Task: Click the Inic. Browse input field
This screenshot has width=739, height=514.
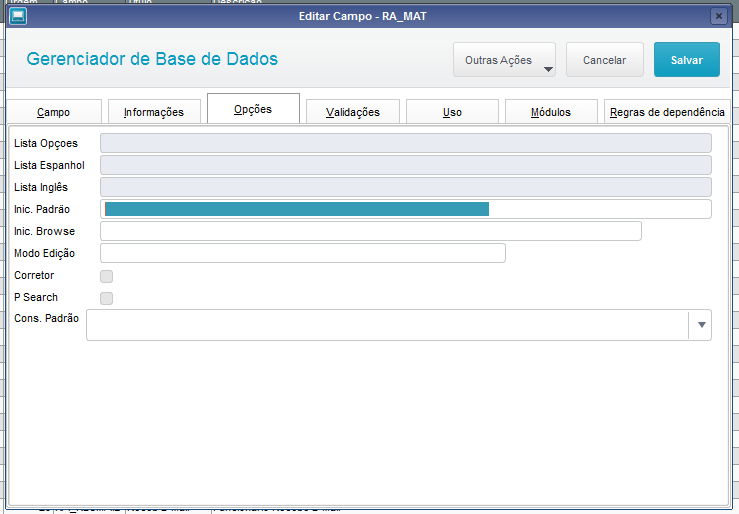Action: tap(371, 231)
